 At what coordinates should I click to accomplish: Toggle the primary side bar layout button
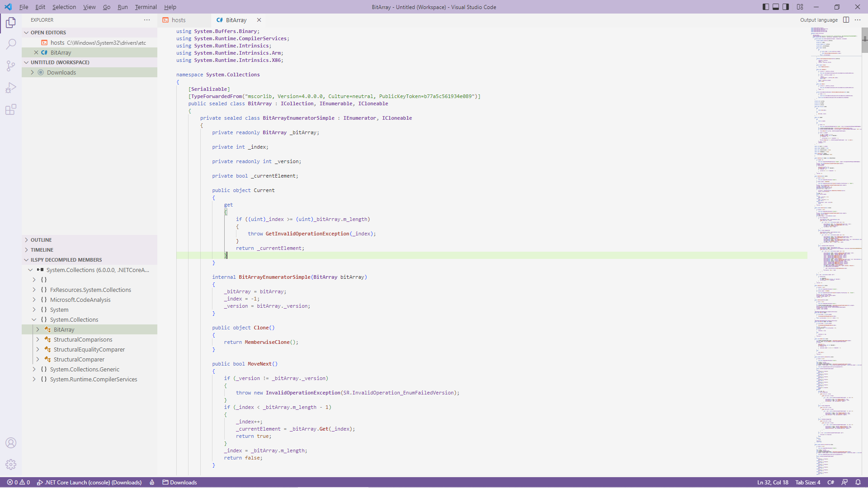[765, 7]
